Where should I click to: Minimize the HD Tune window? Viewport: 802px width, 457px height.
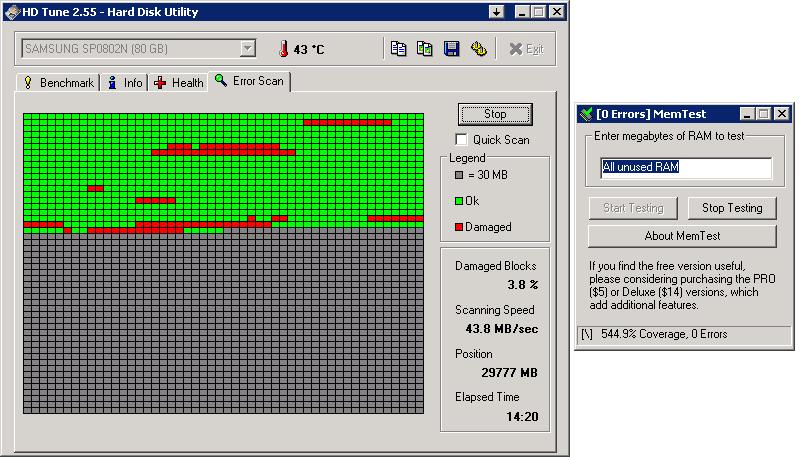click(522, 12)
